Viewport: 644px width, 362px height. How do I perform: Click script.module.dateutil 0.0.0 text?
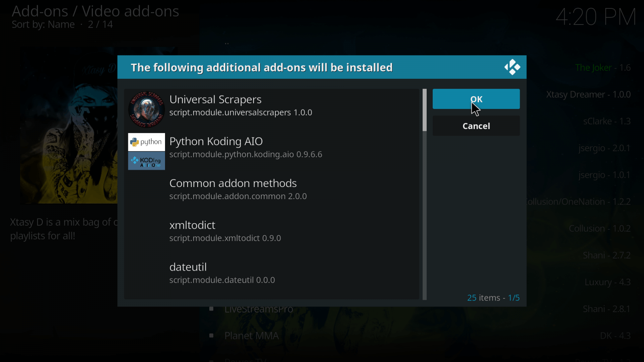tap(222, 280)
